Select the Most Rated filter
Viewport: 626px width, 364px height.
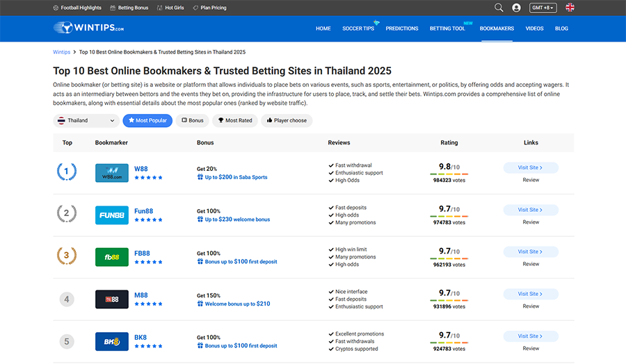pyautogui.click(x=235, y=120)
